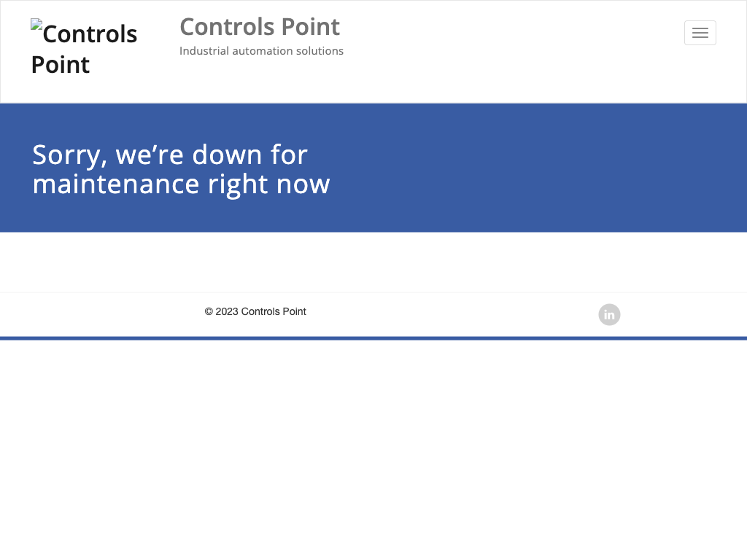Screen dimensions: 747x560
Task: Click the word Sorry in the banner
Action: [x=70, y=155]
